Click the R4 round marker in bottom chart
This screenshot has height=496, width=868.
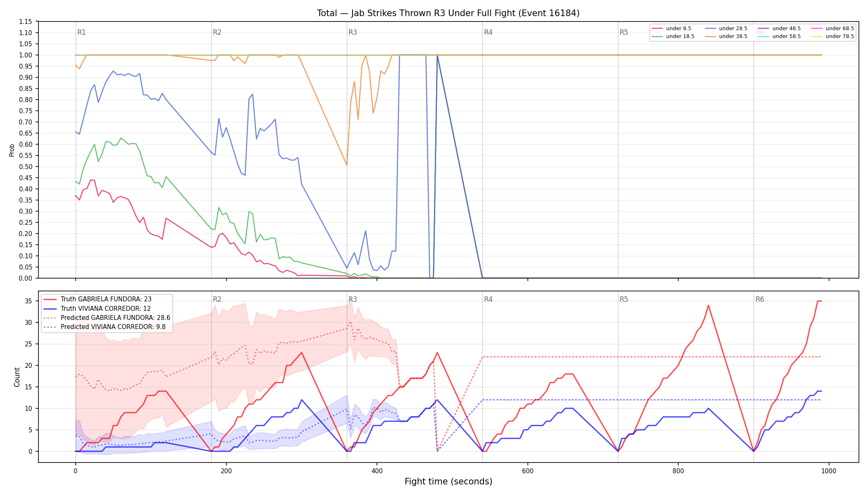tap(488, 299)
